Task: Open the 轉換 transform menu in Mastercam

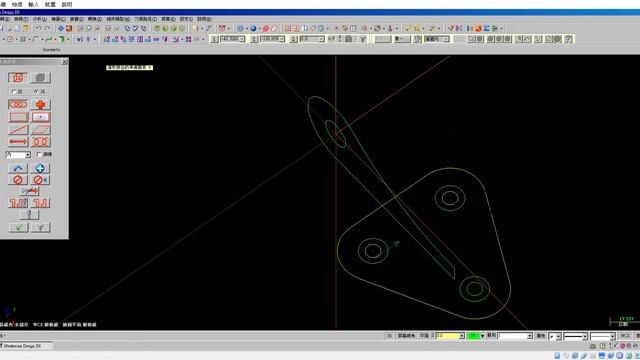Action: point(95,19)
